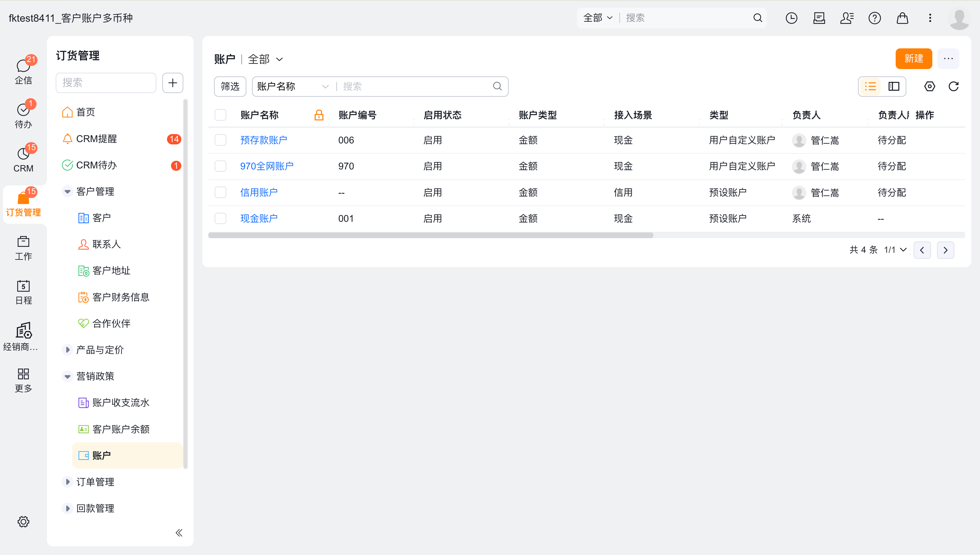Click the horizontal table scrollbar

tap(430, 235)
